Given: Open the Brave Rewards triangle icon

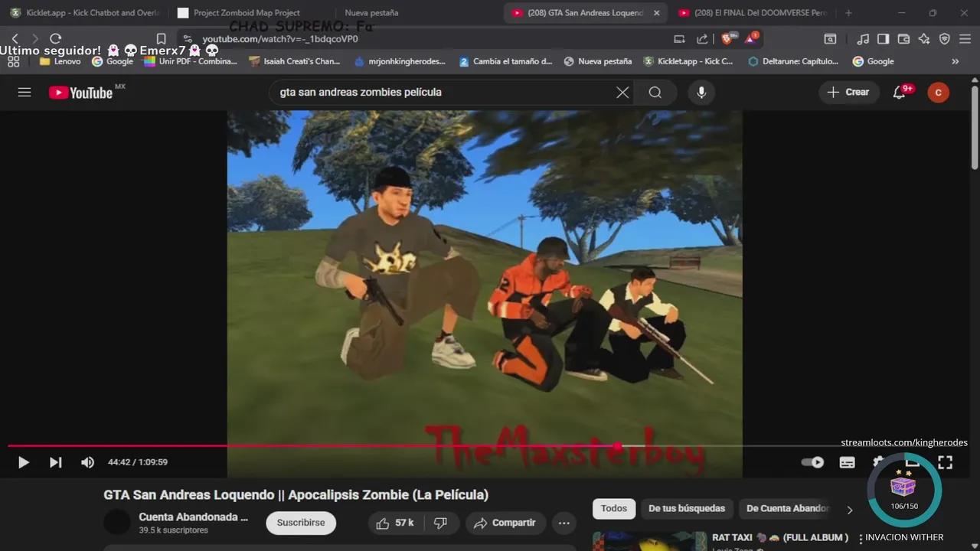Looking at the screenshot, I should point(751,38).
